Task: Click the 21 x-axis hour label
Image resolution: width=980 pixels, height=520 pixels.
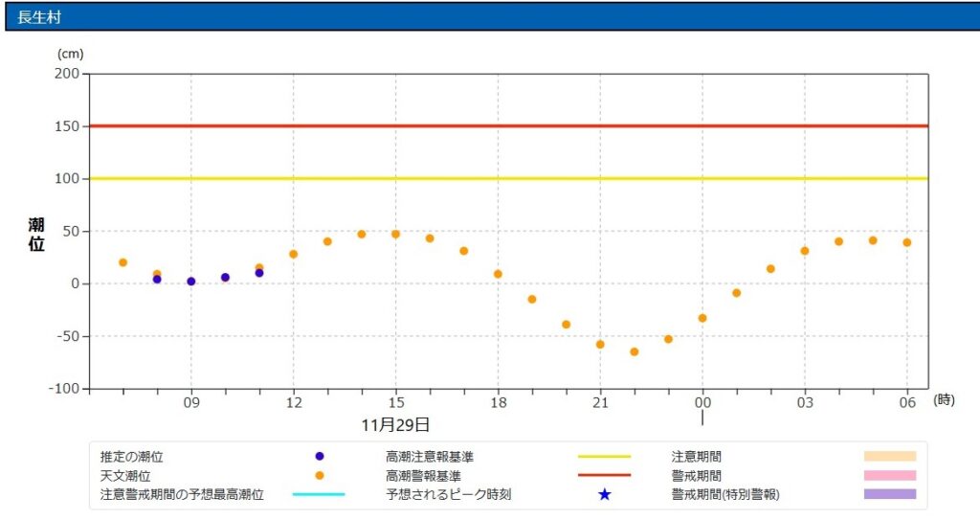Action: point(601,402)
